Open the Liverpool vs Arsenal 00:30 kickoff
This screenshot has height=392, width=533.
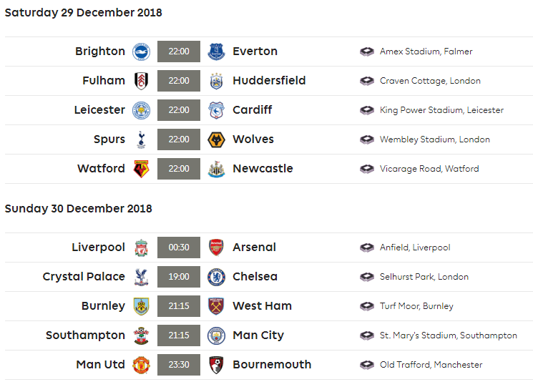point(179,248)
